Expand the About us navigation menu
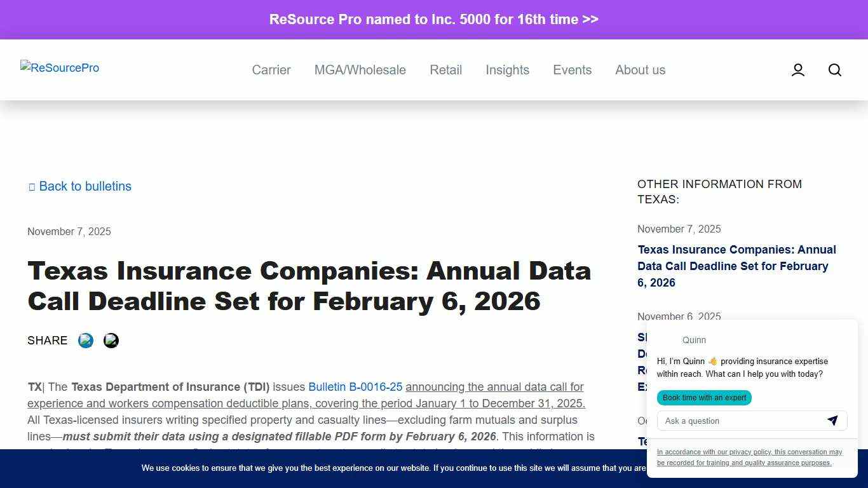Image resolution: width=868 pixels, height=488 pixels. 640,70
